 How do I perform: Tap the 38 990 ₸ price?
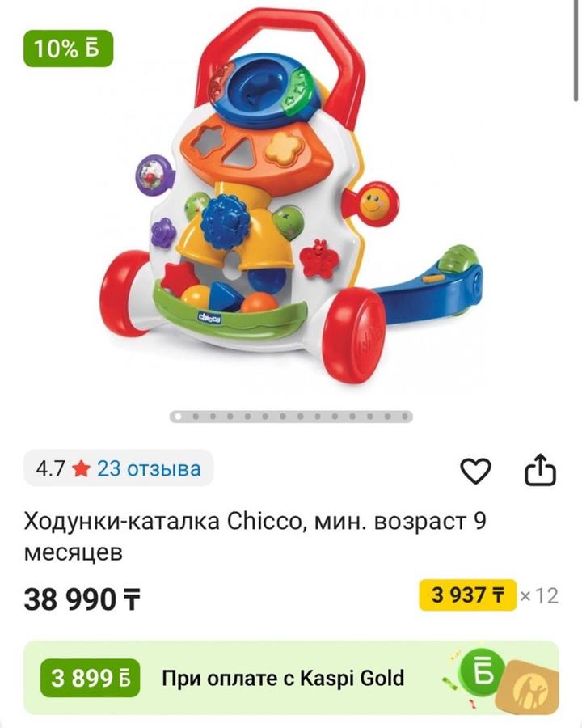pos(82,599)
